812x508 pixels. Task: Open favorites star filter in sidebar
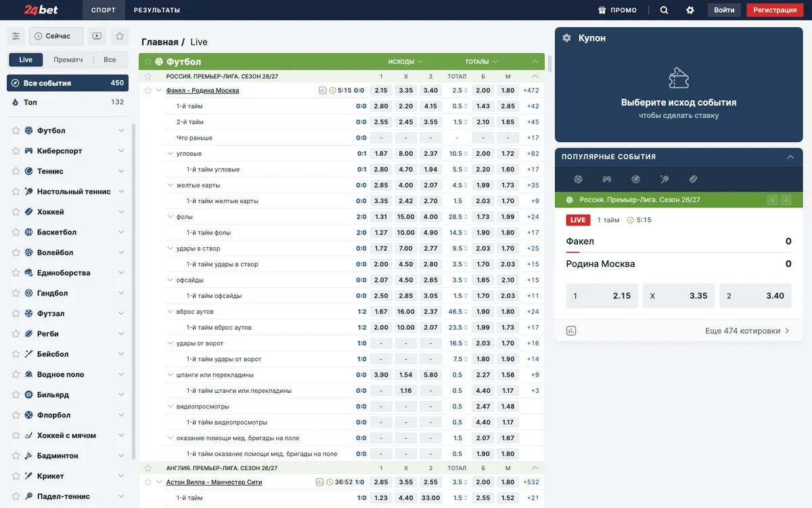click(120, 36)
